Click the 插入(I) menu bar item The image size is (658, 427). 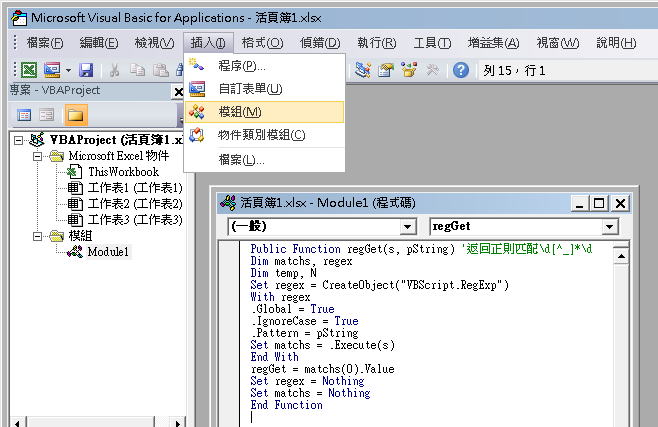208,43
